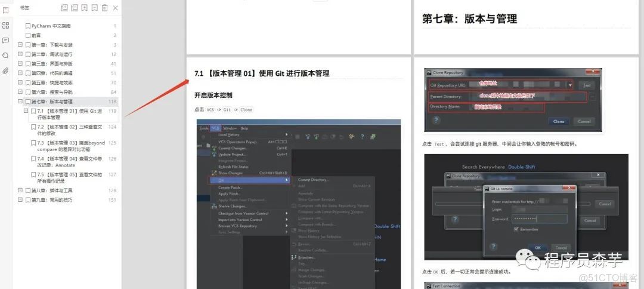Click page heading 7.1 使用 Git 进行版本管理
Viewport: 644px width, 289px height.
click(x=262, y=73)
